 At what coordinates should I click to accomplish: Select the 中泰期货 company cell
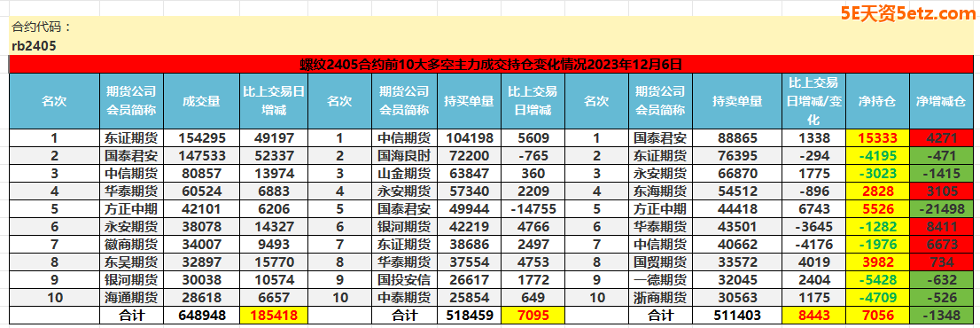[404, 297]
